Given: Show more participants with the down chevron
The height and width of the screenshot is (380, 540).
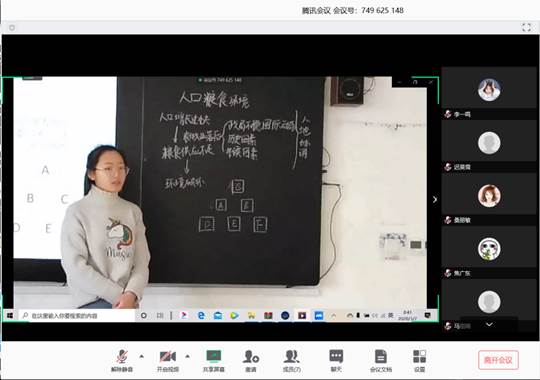Looking at the screenshot, I should coord(489,325).
